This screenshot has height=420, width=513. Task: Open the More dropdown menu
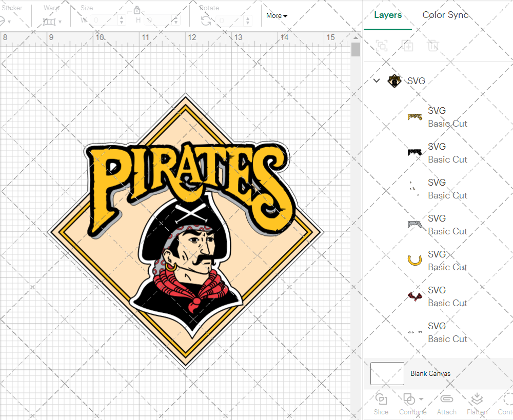[277, 16]
